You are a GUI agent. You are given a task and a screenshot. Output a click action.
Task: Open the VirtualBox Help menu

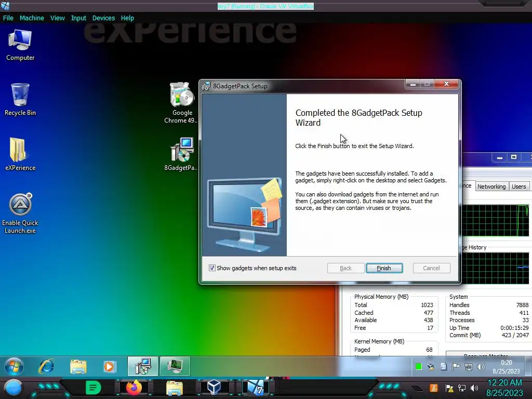pyautogui.click(x=127, y=18)
